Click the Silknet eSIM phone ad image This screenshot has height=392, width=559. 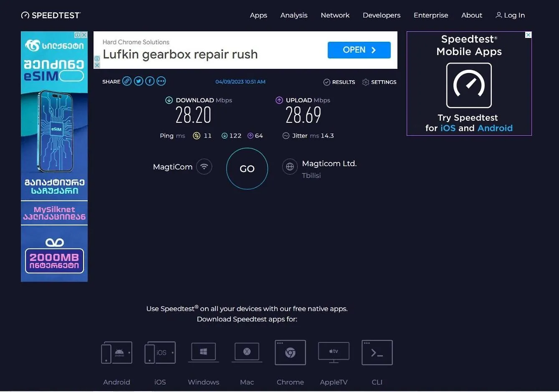click(x=55, y=132)
